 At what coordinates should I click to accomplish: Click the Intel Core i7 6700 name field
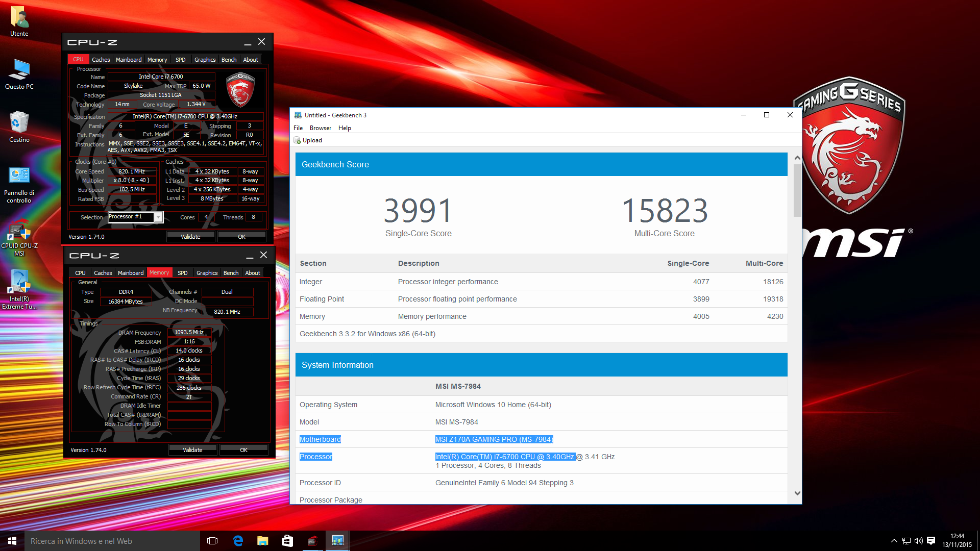[161, 77]
